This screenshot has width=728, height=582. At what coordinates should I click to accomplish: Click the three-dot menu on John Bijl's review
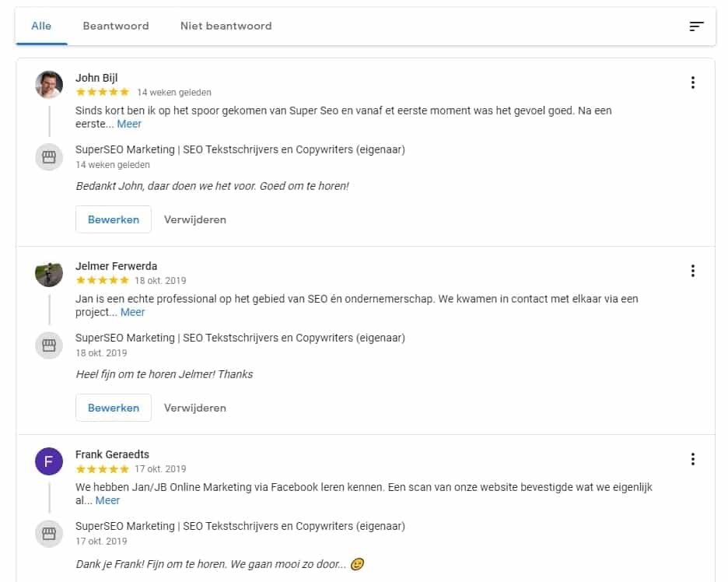coord(693,82)
